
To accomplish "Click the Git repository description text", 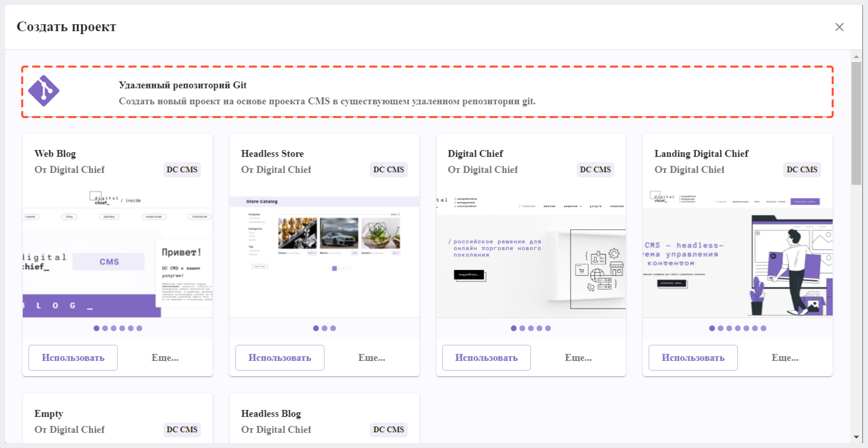I will [x=327, y=101].
